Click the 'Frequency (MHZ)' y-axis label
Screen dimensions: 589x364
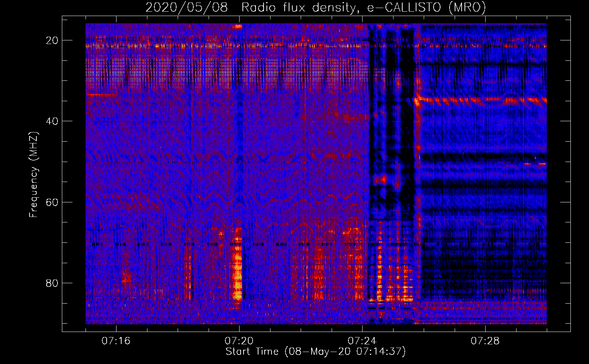click(x=34, y=174)
